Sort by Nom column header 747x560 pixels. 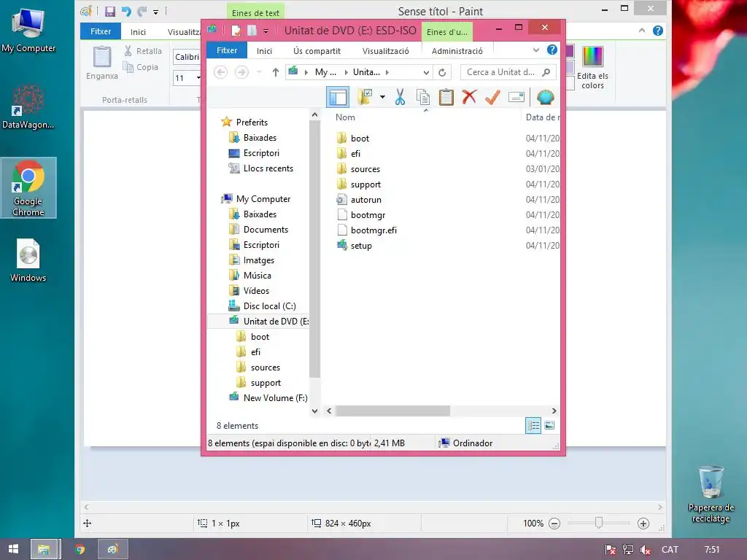[345, 117]
